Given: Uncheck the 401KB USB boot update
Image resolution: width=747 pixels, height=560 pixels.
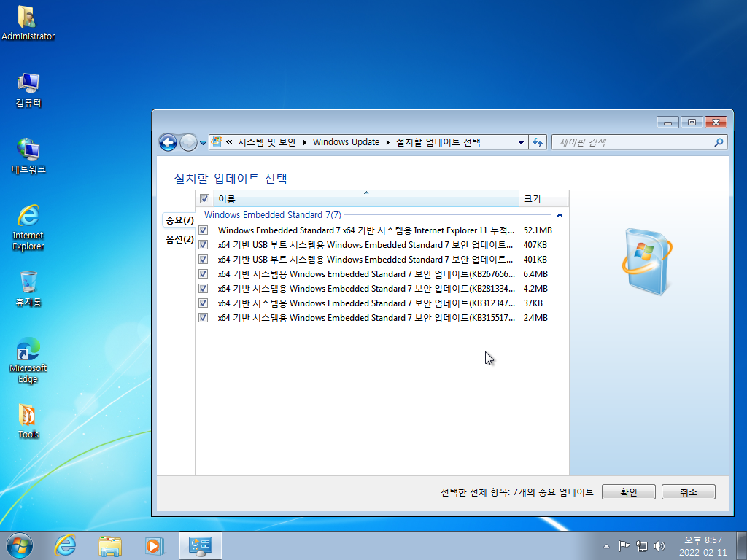Looking at the screenshot, I should pos(204,260).
